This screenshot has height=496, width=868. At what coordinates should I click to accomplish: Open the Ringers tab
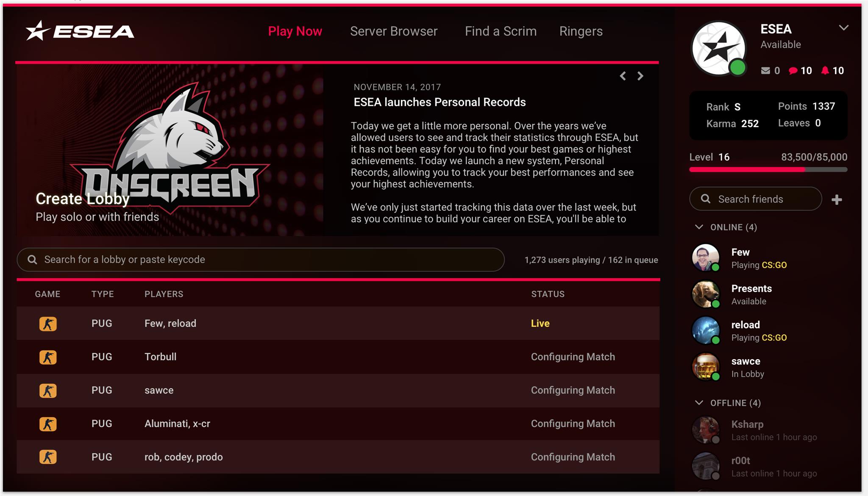point(581,31)
